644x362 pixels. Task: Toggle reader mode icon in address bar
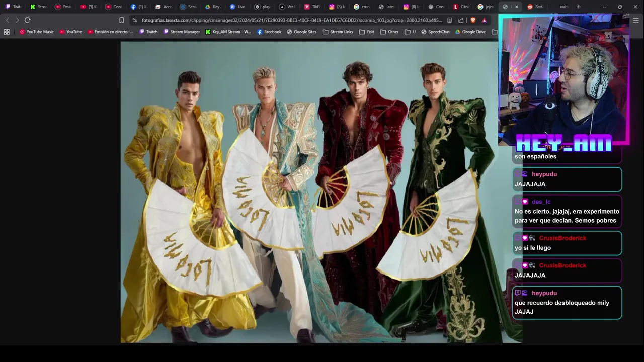[449, 20]
